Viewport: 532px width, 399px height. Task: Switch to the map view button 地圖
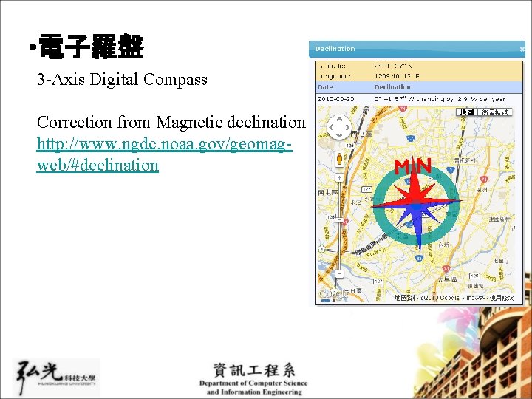(467, 112)
